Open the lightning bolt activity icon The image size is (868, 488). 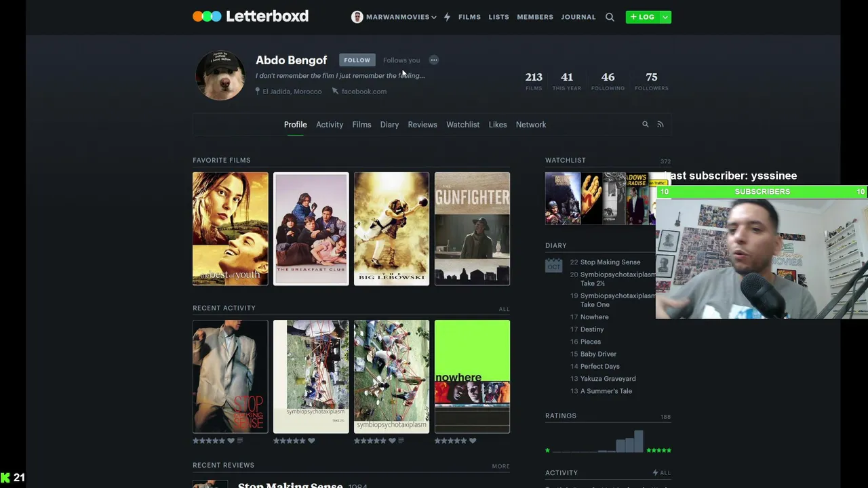click(447, 17)
